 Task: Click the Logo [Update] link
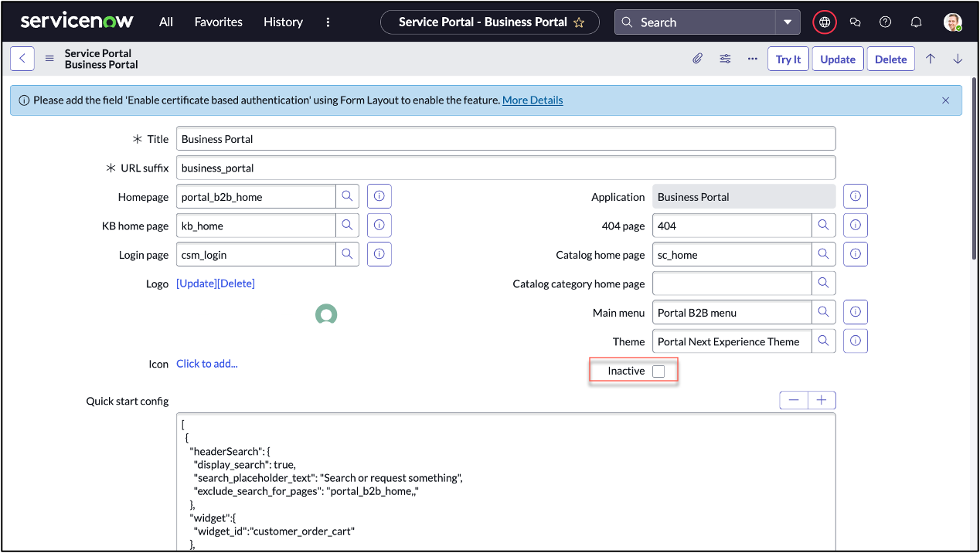tap(196, 283)
